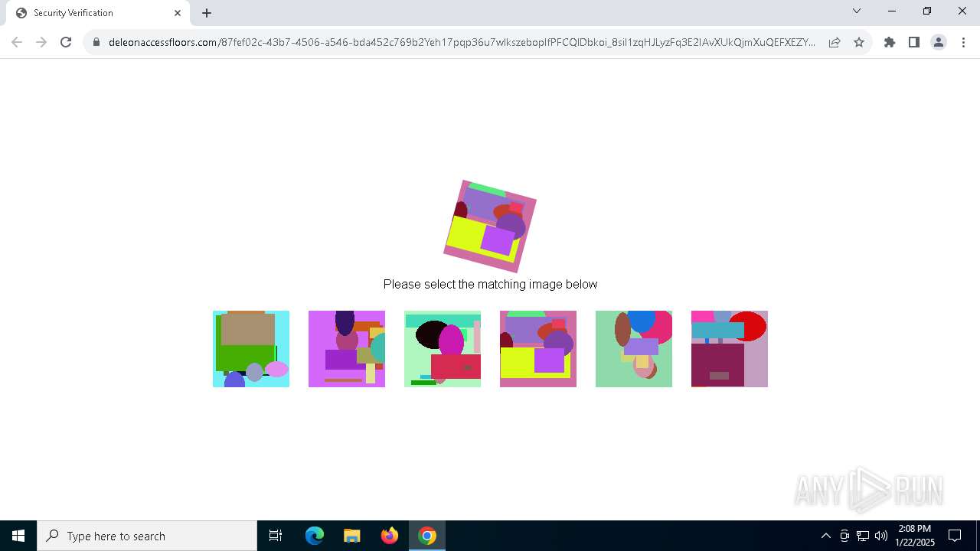980x551 pixels.
Task: Launch Firefox from the taskbar
Action: pyautogui.click(x=390, y=536)
